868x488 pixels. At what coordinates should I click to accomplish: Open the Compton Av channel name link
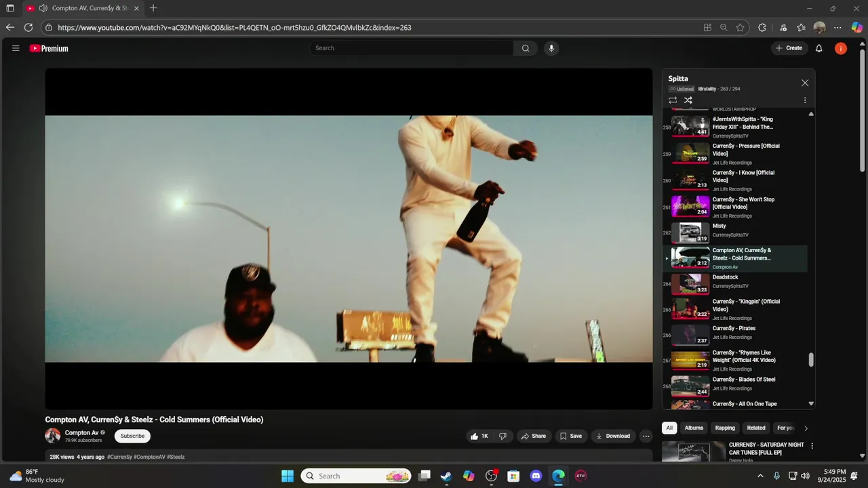tap(81, 432)
